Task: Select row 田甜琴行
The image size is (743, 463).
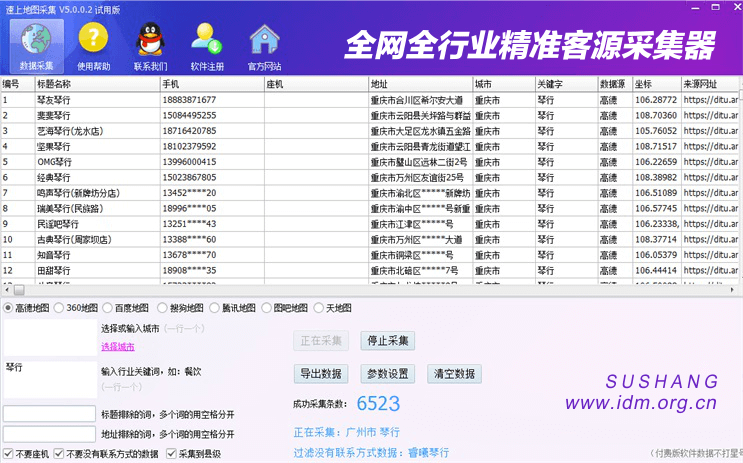Action: click(370, 270)
